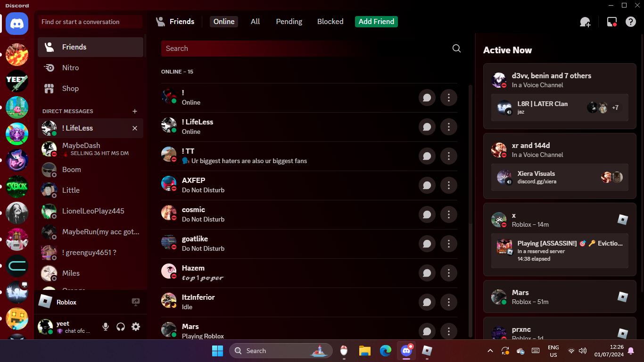Viewport: 644px width, 362px height.
Task: Open more options for ! TT
Action: (449, 156)
